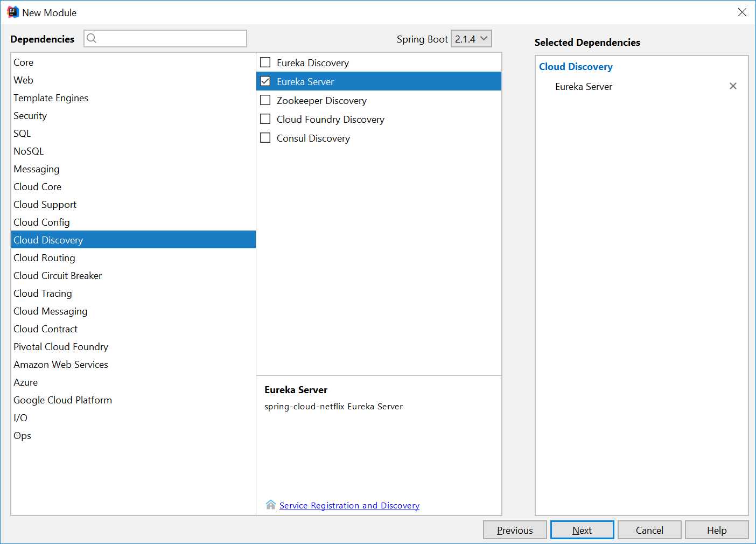The width and height of the screenshot is (756, 544).
Task: Open the Cloud Routing category
Action: [134, 258]
